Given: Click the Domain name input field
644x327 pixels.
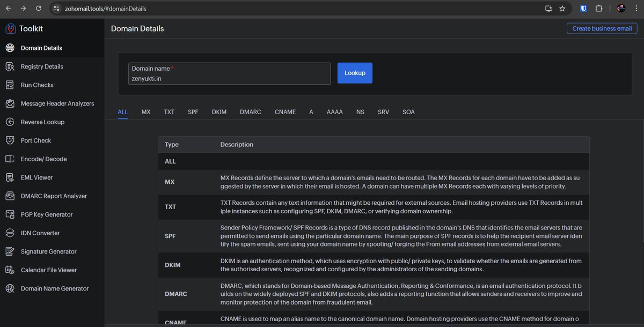Looking at the screenshot, I should pyautogui.click(x=229, y=73).
